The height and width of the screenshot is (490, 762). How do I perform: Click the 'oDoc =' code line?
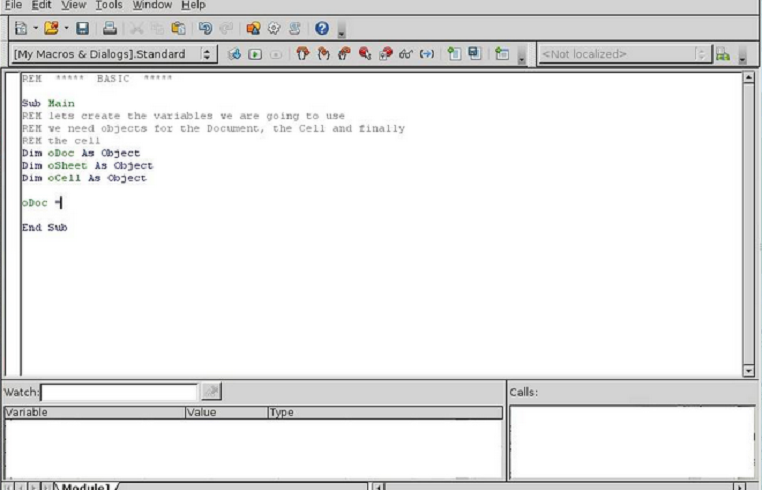point(42,203)
